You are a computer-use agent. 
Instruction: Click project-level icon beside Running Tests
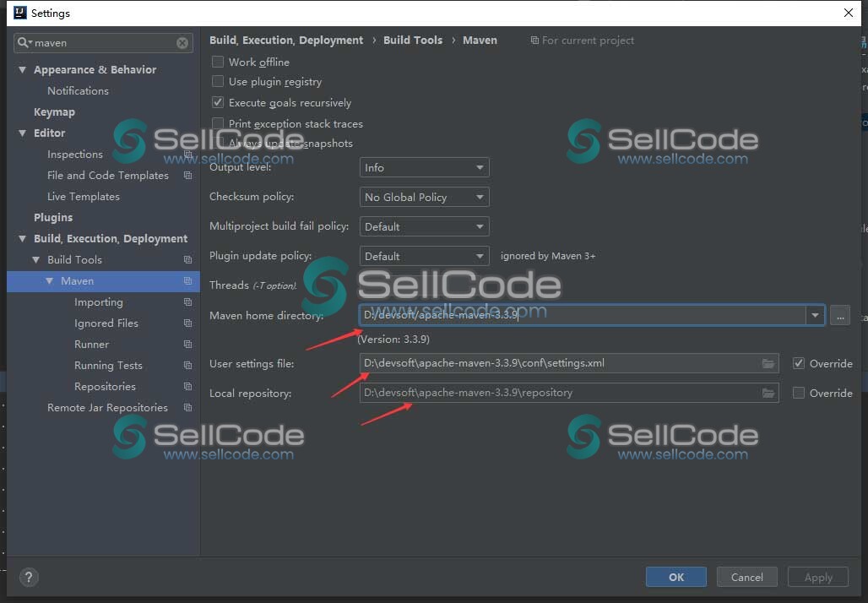[x=187, y=365]
